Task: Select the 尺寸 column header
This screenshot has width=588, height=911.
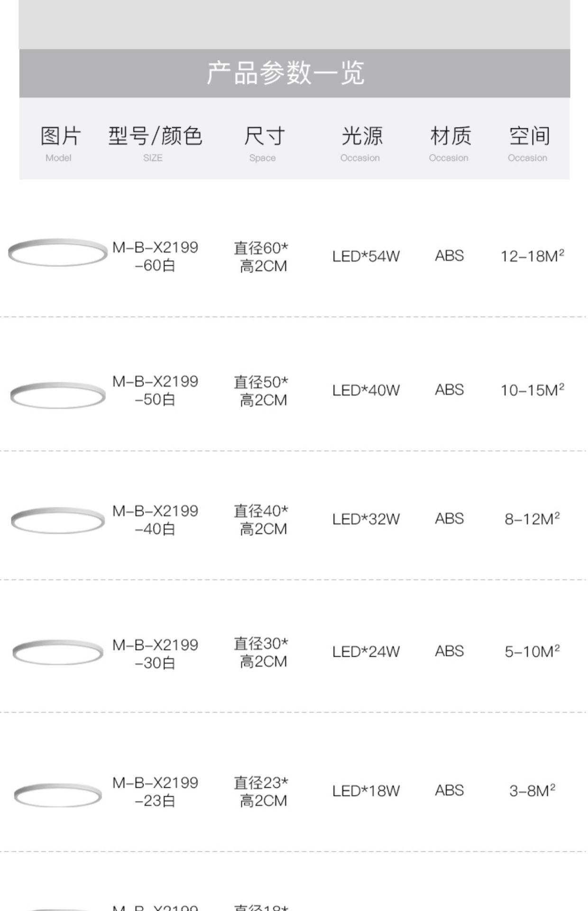Action: click(x=264, y=143)
